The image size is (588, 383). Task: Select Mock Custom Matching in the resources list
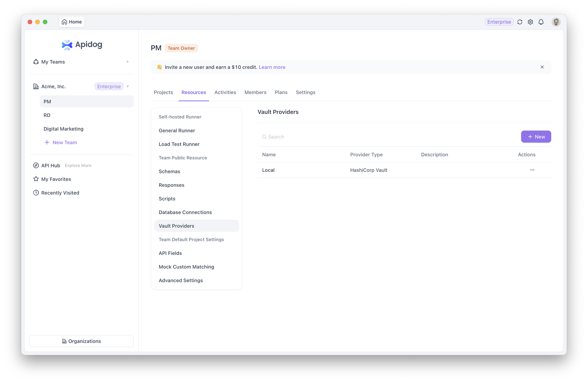point(186,267)
